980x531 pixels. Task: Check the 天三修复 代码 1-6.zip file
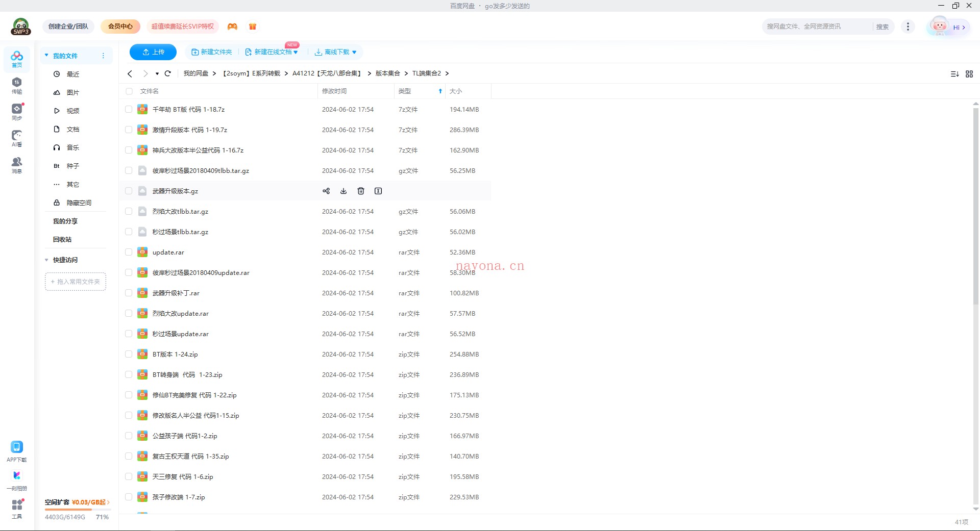tap(129, 476)
